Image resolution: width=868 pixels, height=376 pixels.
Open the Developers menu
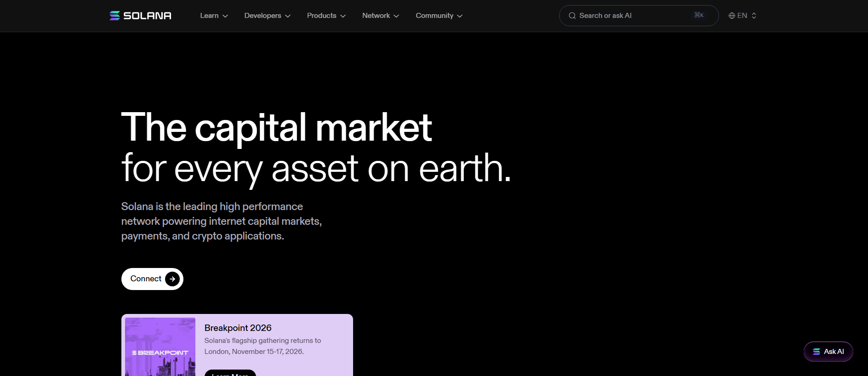(267, 16)
